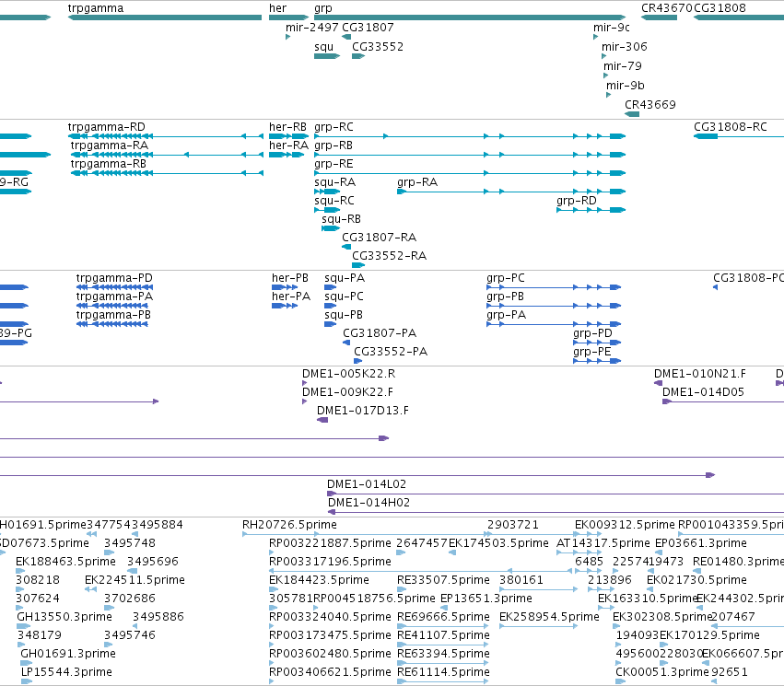
Task: Select the squ-PA protein label
Action: tap(345, 278)
